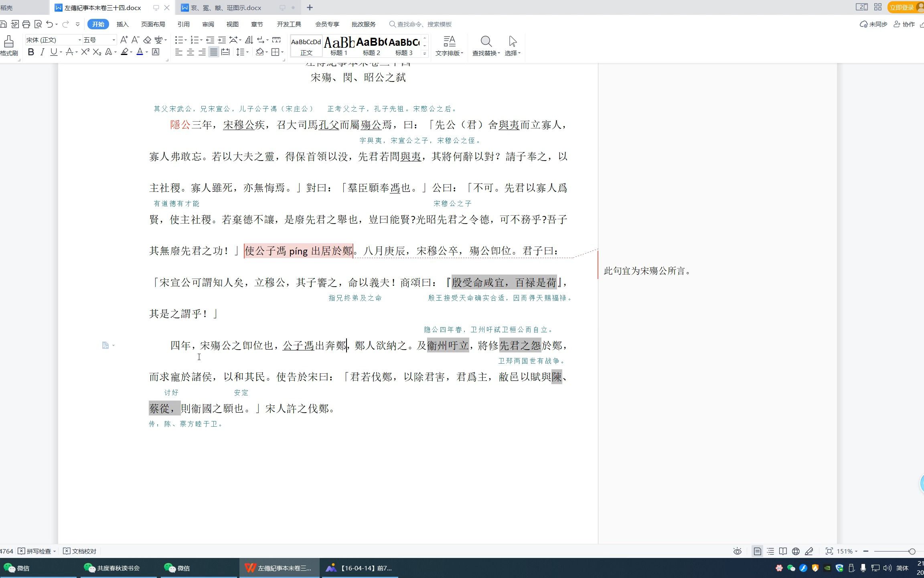924x578 pixels.
Task: Expand bulleted list options arrow
Action: tap(186, 40)
